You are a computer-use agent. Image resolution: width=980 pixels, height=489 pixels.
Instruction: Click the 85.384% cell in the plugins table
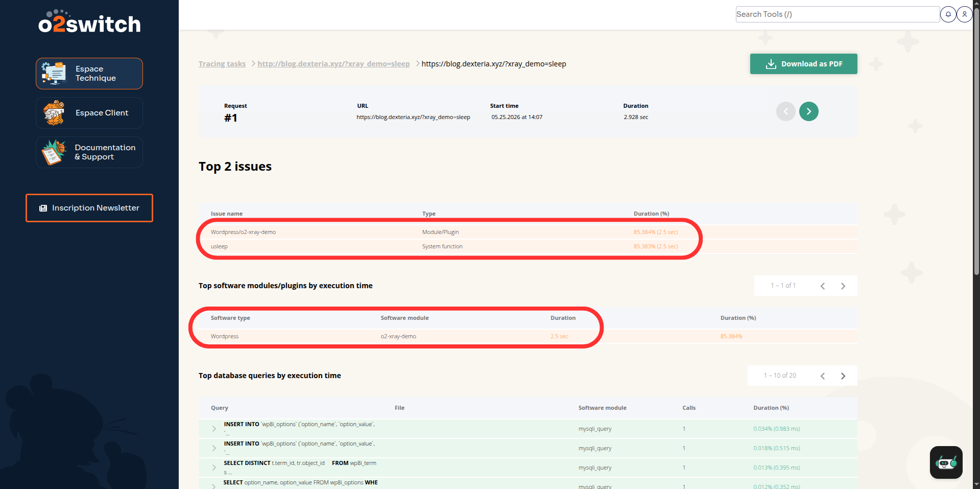pyautogui.click(x=731, y=336)
